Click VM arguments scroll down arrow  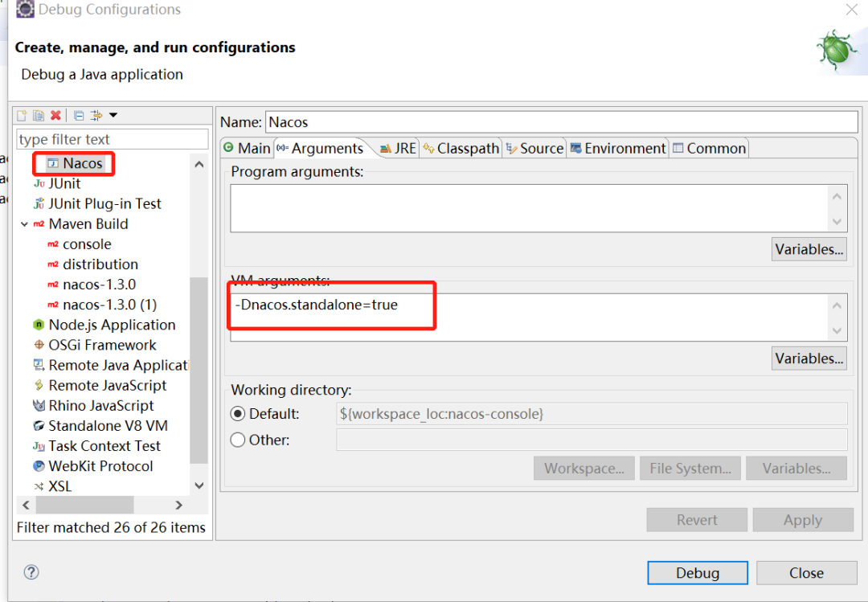pyautogui.click(x=837, y=330)
